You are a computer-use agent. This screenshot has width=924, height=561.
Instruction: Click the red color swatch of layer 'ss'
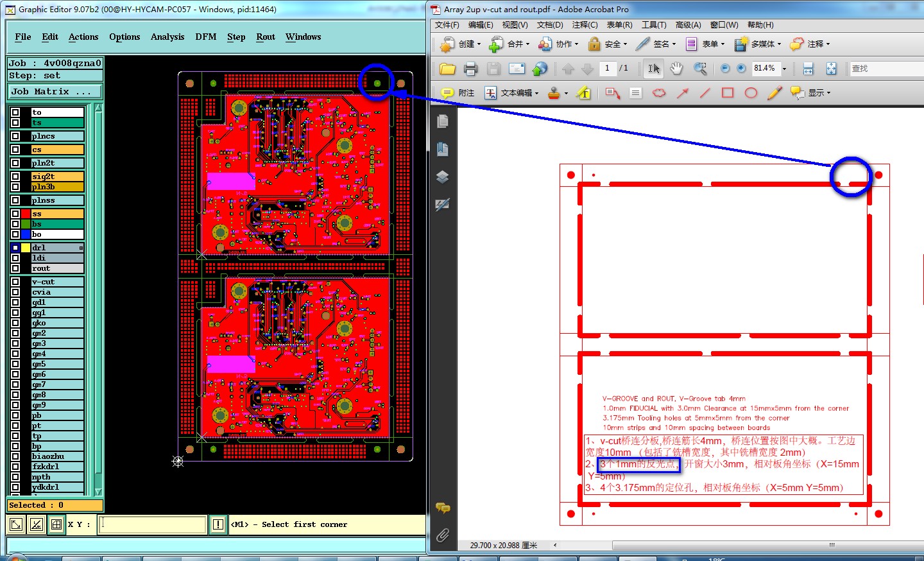point(26,214)
